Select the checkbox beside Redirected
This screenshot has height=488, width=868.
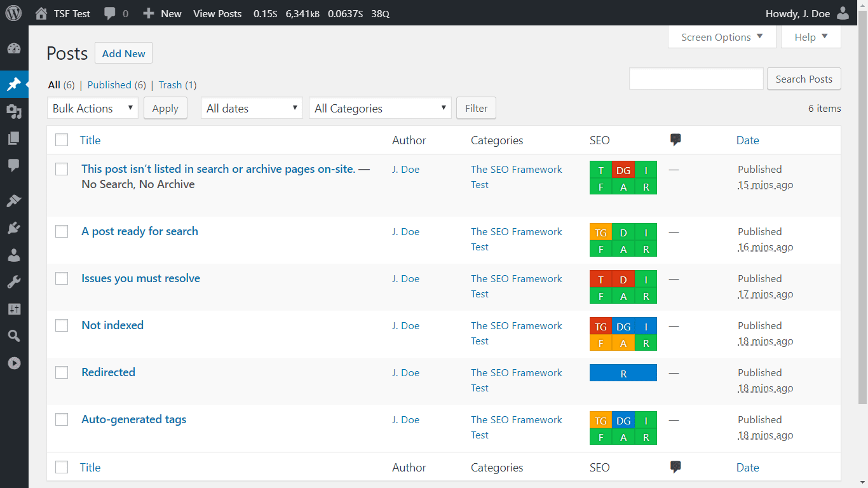(x=62, y=372)
